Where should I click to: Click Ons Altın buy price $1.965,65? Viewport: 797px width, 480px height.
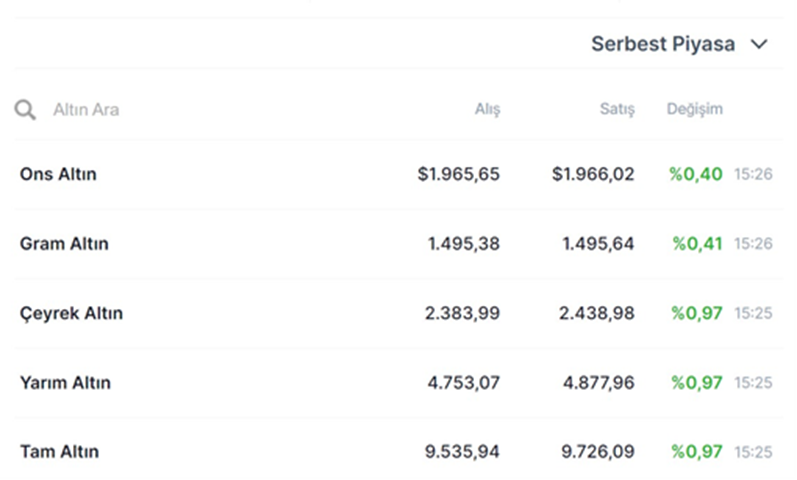click(458, 174)
